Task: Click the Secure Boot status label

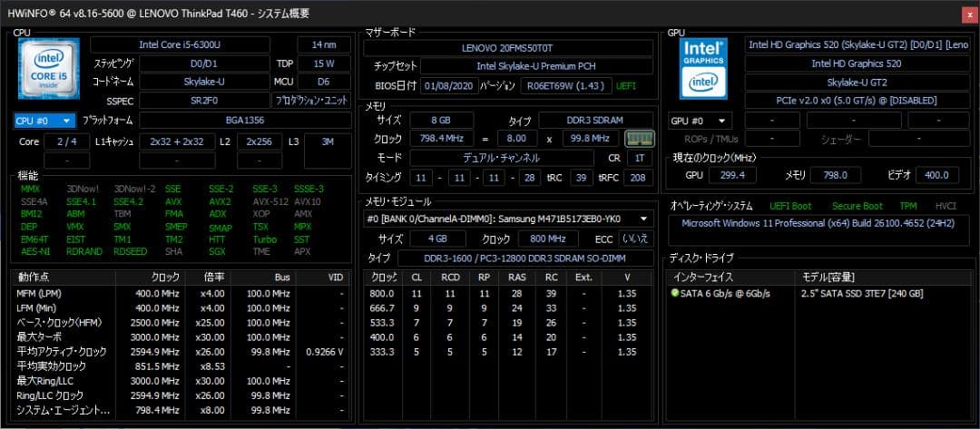Action: pos(857,206)
